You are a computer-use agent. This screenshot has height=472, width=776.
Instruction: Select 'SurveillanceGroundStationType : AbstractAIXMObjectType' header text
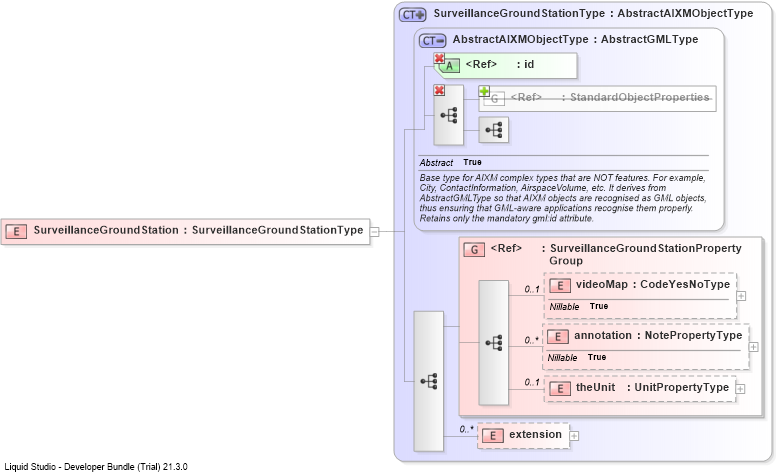click(x=593, y=13)
